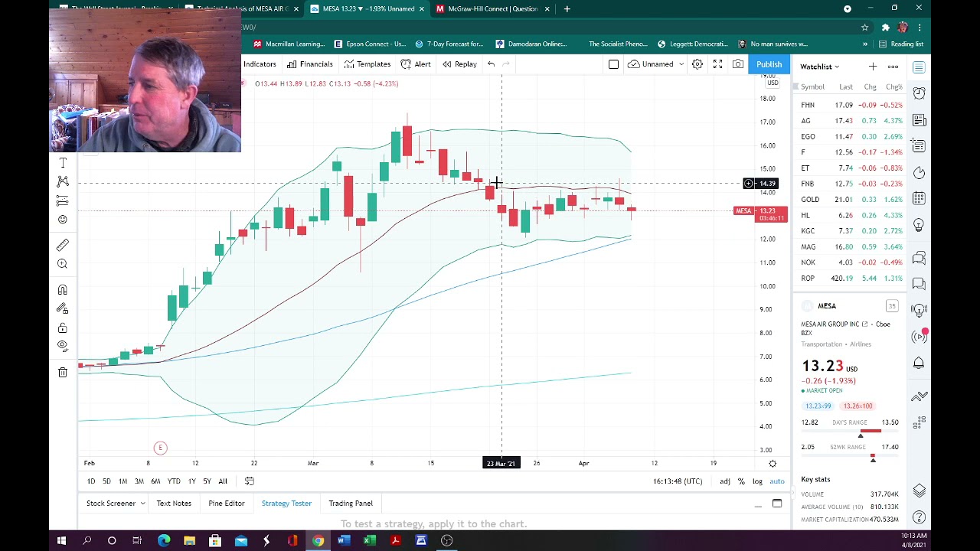Screen dimensions: 980x551
Task: Open chart settings gear
Action: click(697, 64)
